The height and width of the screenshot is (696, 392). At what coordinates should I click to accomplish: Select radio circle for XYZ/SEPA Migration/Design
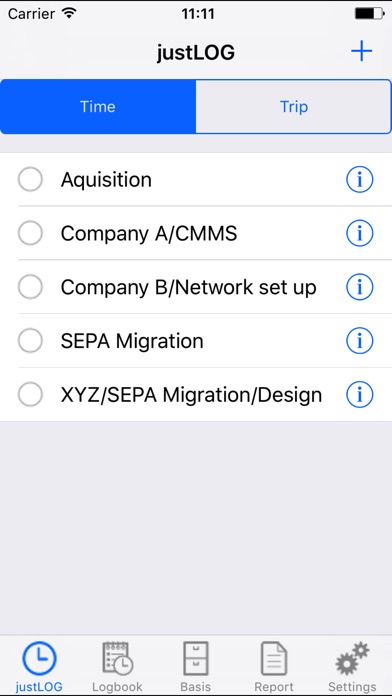(30, 394)
